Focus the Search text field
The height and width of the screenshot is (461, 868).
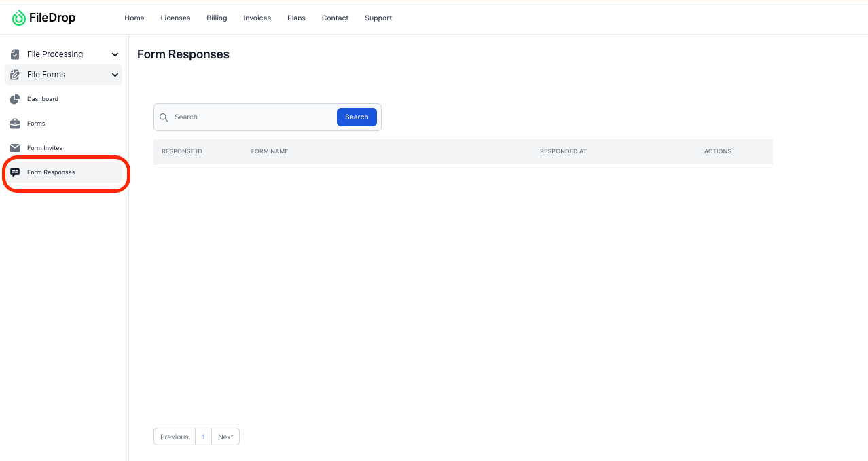pyautogui.click(x=251, y=117)
